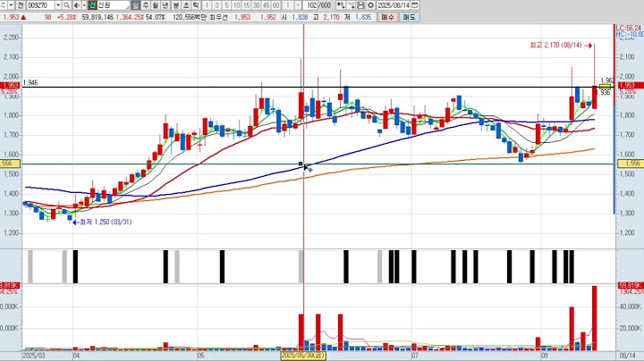This screenshot has width=644, height=361.
Task: Open the leftmost 주 selector dropdown arrow
Action: [x=11, y=5]
